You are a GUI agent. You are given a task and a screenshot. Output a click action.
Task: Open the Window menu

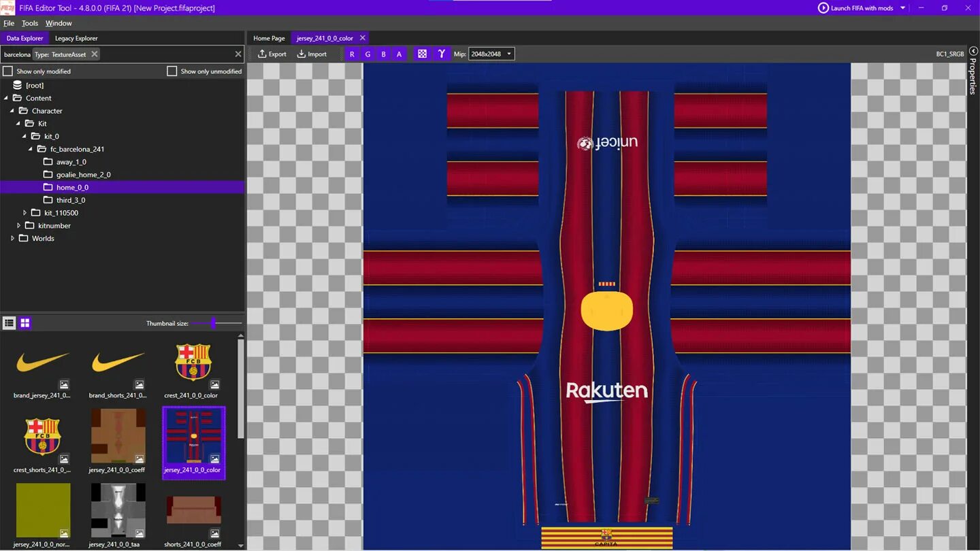click(x=59, y=23)
